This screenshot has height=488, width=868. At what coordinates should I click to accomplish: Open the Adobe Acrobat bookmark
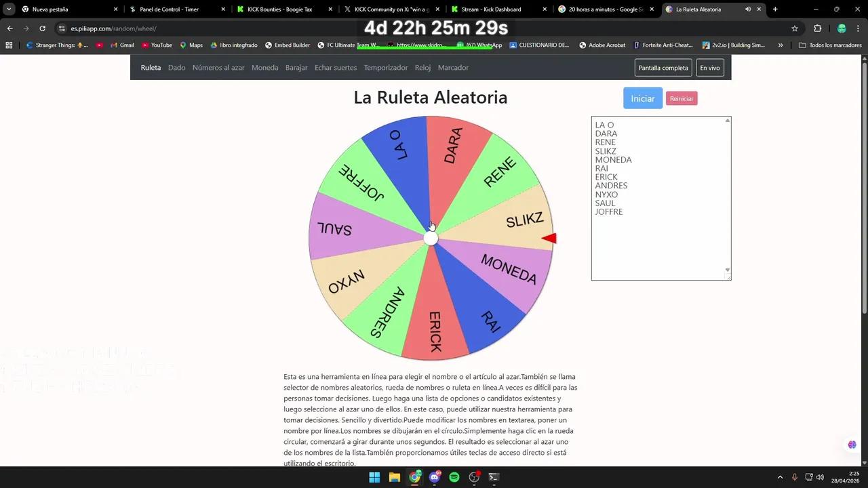tap(601, 45)
